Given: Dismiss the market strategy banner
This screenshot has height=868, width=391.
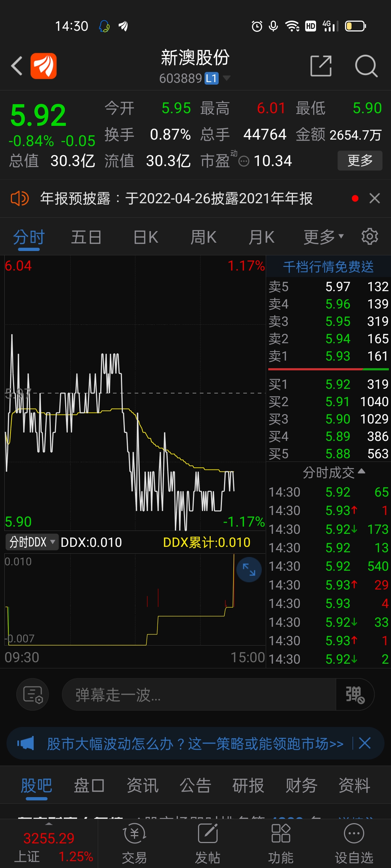Looking at the screenshot, I should 365,743.
